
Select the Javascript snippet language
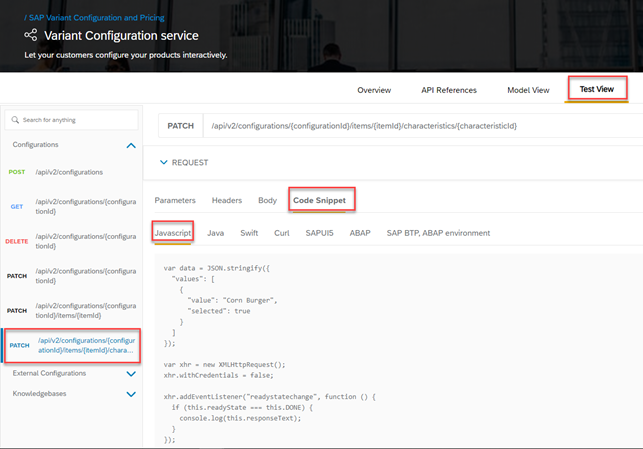[x=173, y=233]
